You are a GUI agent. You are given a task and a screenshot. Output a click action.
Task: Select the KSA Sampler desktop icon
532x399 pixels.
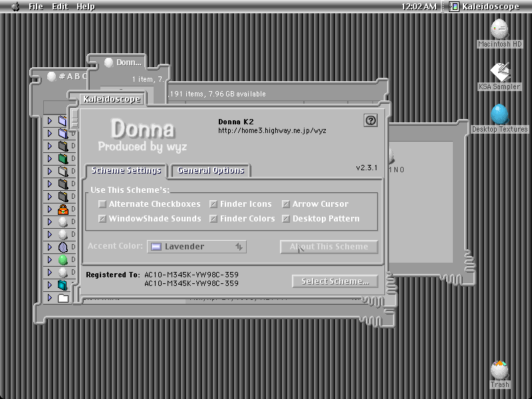coord(499,72)
